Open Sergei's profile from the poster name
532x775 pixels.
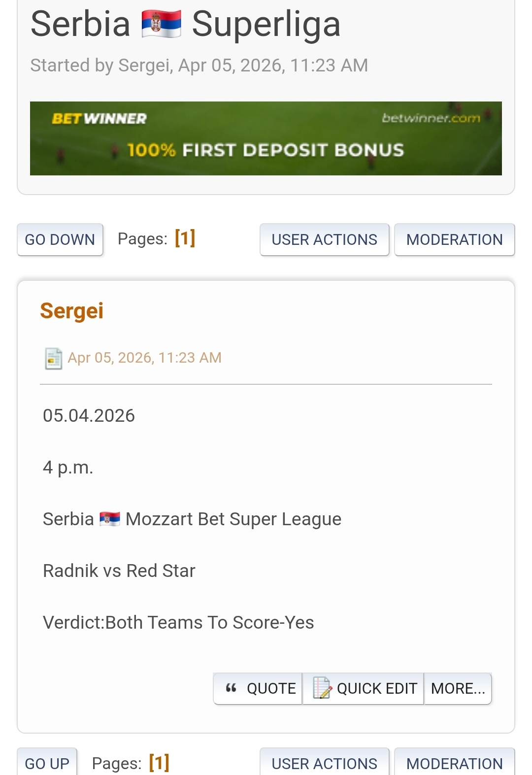(x=72, y=311)
